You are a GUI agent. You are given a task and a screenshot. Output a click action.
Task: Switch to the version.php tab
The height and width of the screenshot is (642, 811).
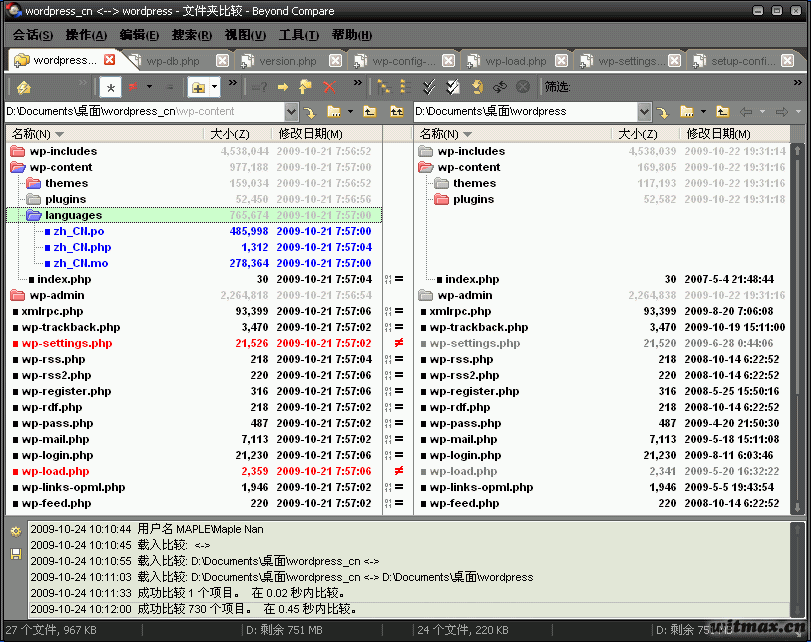[288, 61]
